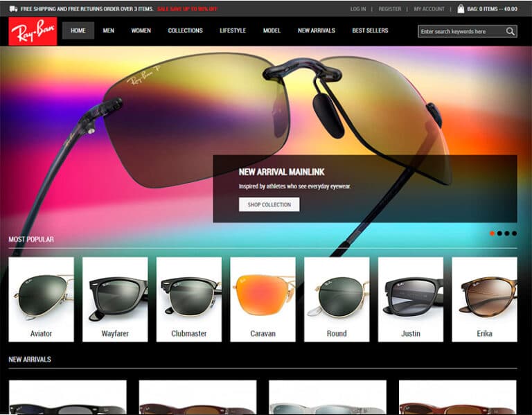Open the Round sunglasses card
Viewport: 532px width, 415px height.
pos(337,299)
